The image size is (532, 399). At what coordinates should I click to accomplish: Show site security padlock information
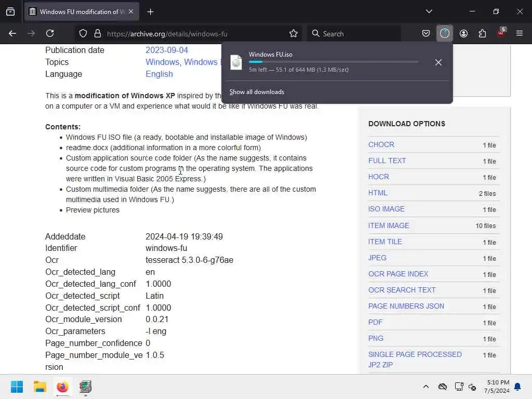click(98, 33)
